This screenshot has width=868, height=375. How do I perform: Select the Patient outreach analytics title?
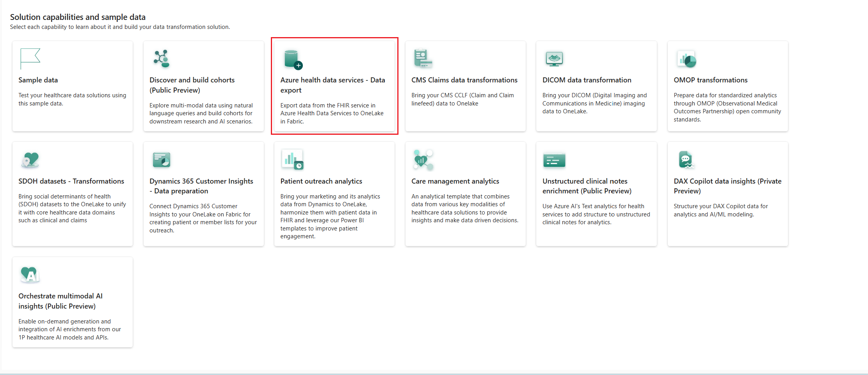(x=321, y=181)
